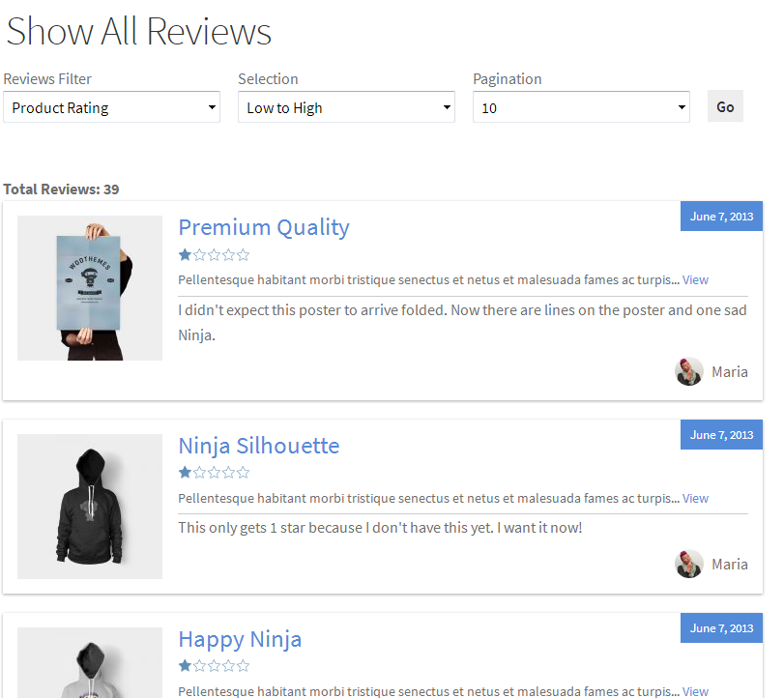The height and width of the screenshot is (698, 784).
Task: Click the star rating under Happy Ninja
Action: [x=214, y=666]
